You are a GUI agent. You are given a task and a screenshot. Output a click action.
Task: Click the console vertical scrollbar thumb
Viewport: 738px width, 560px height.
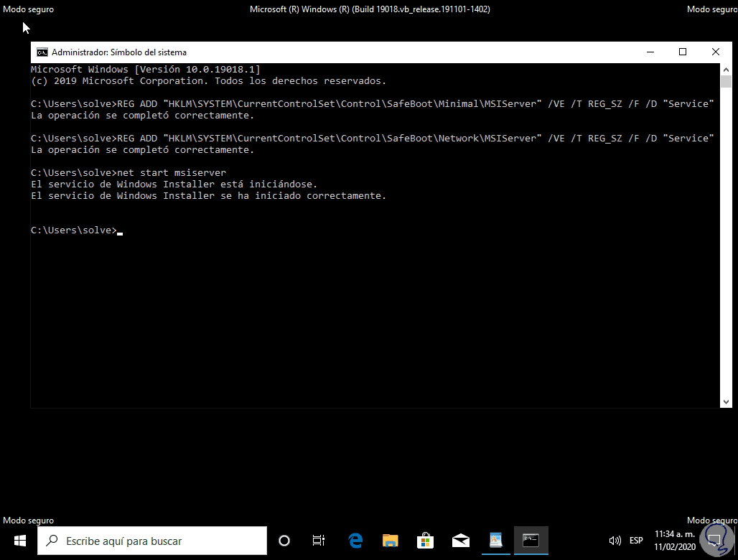coord(726,81)
